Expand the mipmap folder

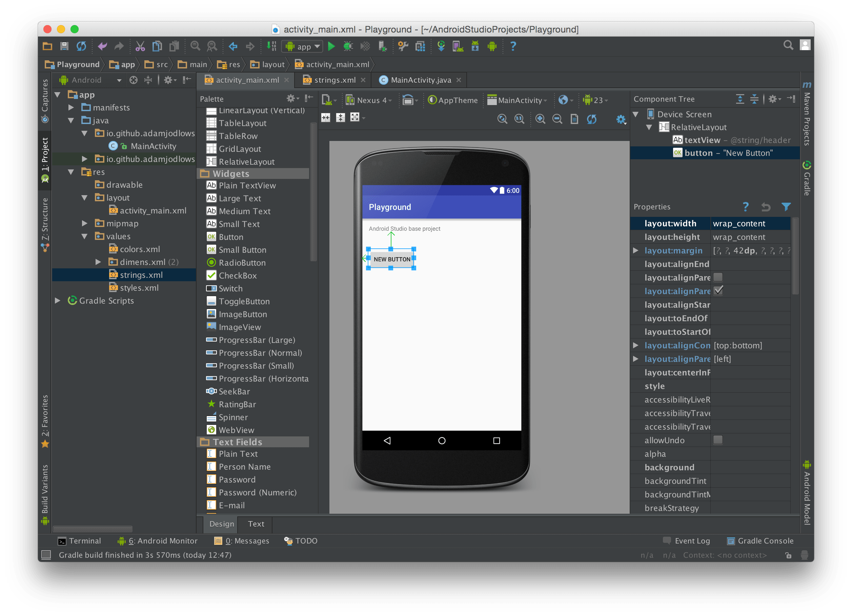[x=84, y=224]
